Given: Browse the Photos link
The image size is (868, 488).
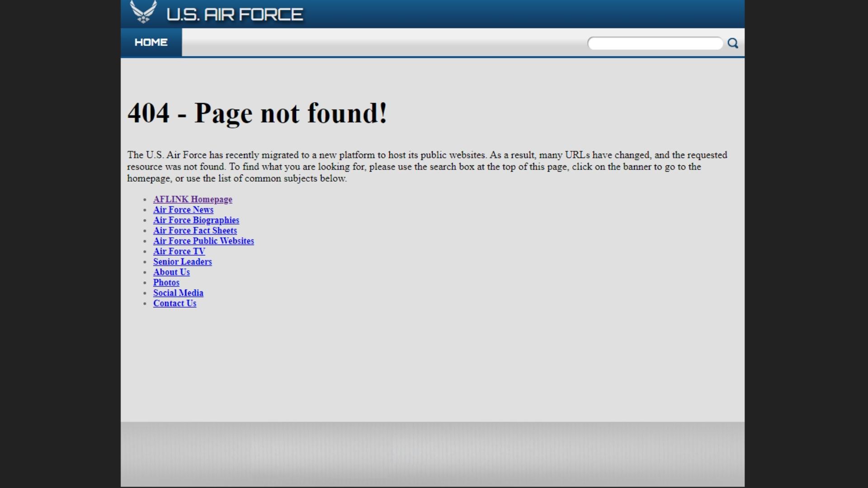Looking at the screenshot, I should click(x=166, y=282).
